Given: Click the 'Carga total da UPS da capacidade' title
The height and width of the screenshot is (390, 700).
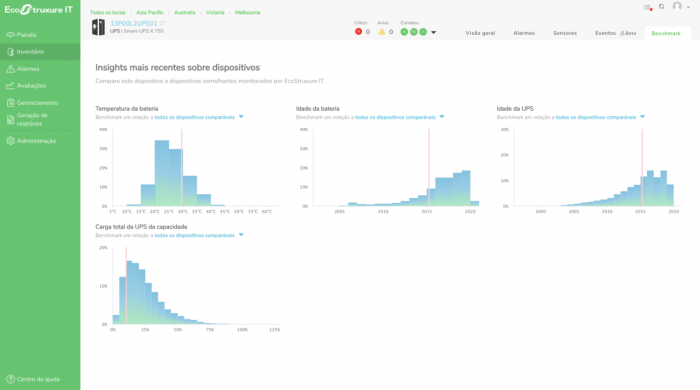Looking at the screenshot, I should pyautogui.click(x=141, y=227).
